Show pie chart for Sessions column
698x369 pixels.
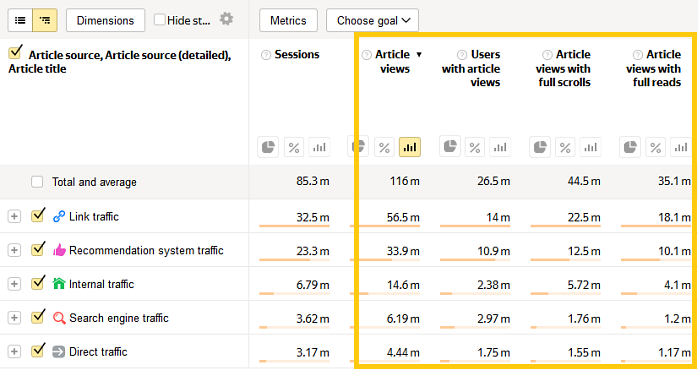click(268, 147)
